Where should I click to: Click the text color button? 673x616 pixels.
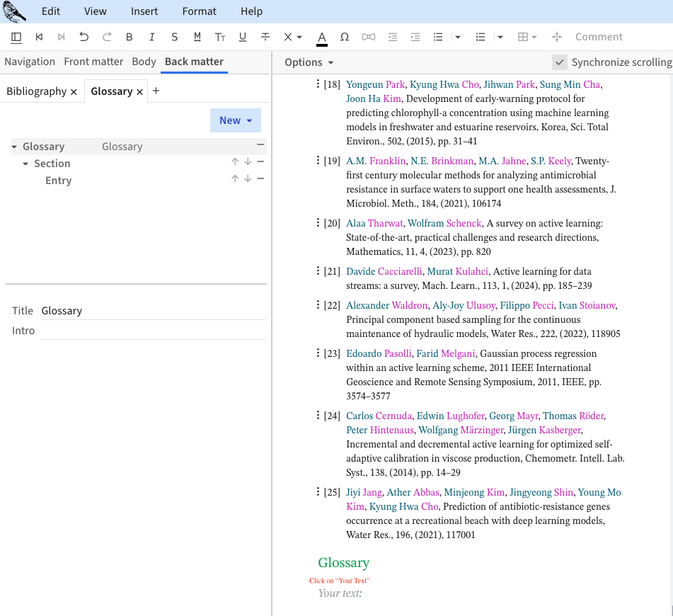point(322,37)
